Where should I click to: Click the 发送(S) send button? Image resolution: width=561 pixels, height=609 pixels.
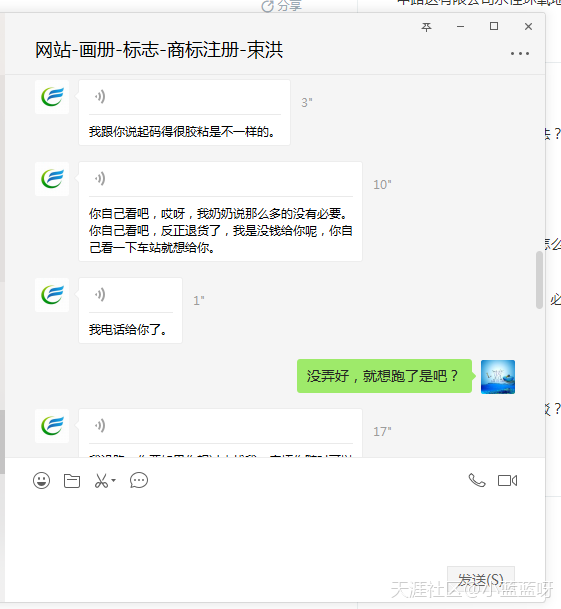click(481, 581)
